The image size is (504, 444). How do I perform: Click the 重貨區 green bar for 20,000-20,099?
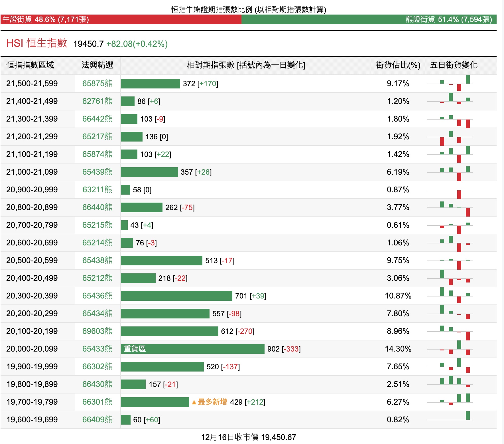pos(192,349)
